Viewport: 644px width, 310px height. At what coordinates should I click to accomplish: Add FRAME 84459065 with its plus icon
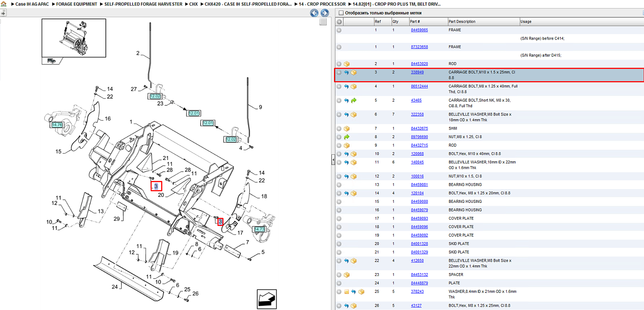coord(339,30)
